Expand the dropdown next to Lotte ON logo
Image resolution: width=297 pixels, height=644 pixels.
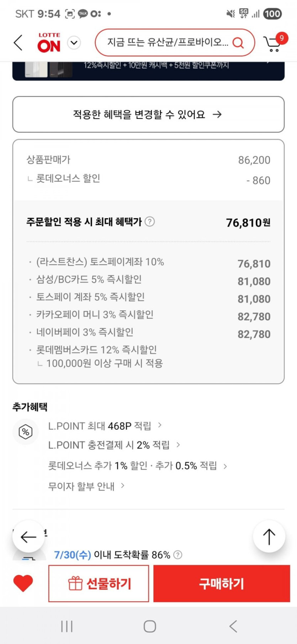click(74, 43)
